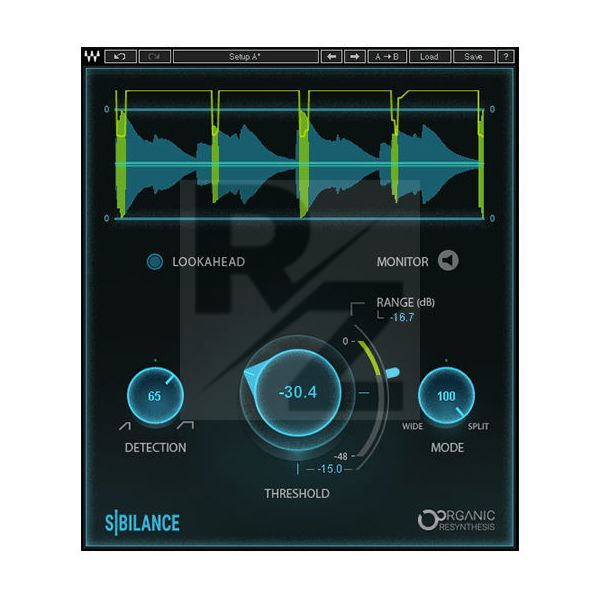Screen dimensions: 600x600
Task: Open the Save preset menu
Action: coord(473,57)
